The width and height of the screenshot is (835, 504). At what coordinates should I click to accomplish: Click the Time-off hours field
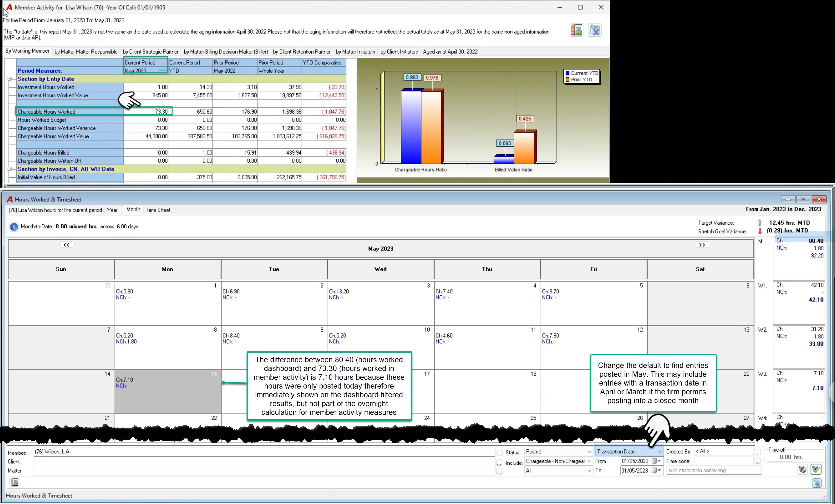click(780, 457)
